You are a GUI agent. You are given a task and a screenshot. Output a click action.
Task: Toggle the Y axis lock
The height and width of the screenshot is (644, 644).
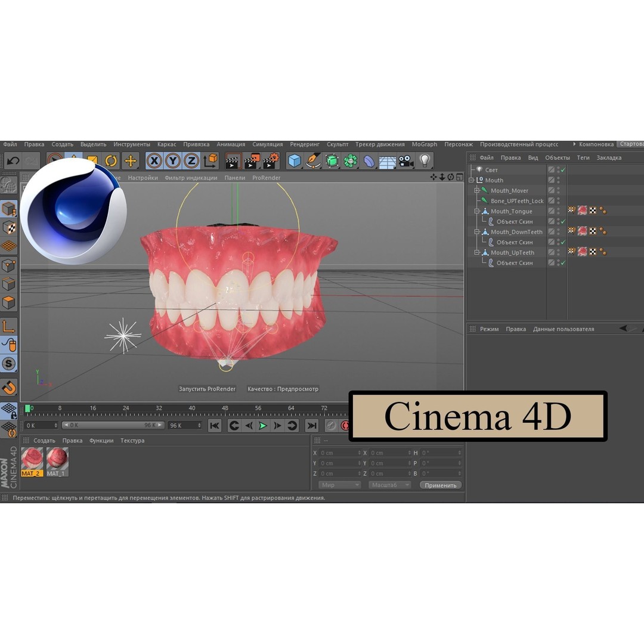[x=173, y=160]
